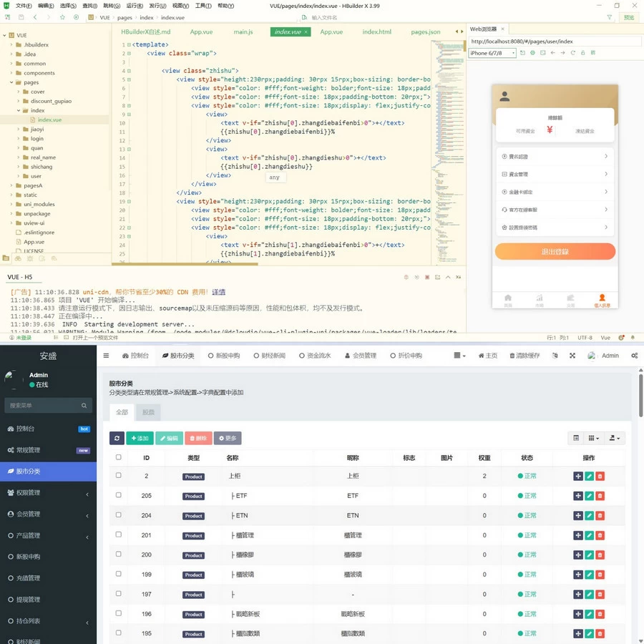Open the column selector dropdown in the admin table
Viewport: 644px width, 644px height.
coord(593,438)
